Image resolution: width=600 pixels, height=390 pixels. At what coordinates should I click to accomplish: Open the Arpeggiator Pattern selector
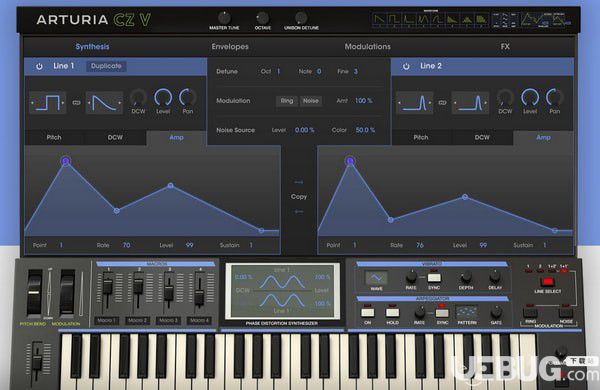pyautogui.click(x=466, y=312)
